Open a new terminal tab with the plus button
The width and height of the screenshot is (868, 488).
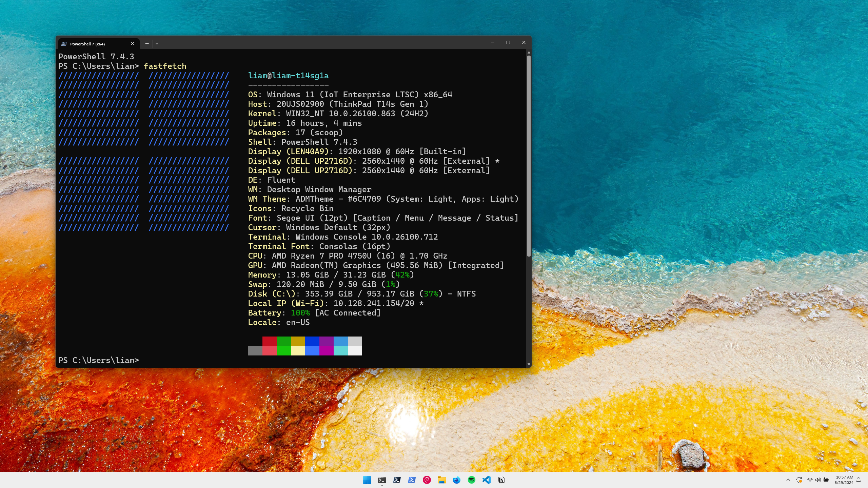pyautogui.click(x=147, y=44)
